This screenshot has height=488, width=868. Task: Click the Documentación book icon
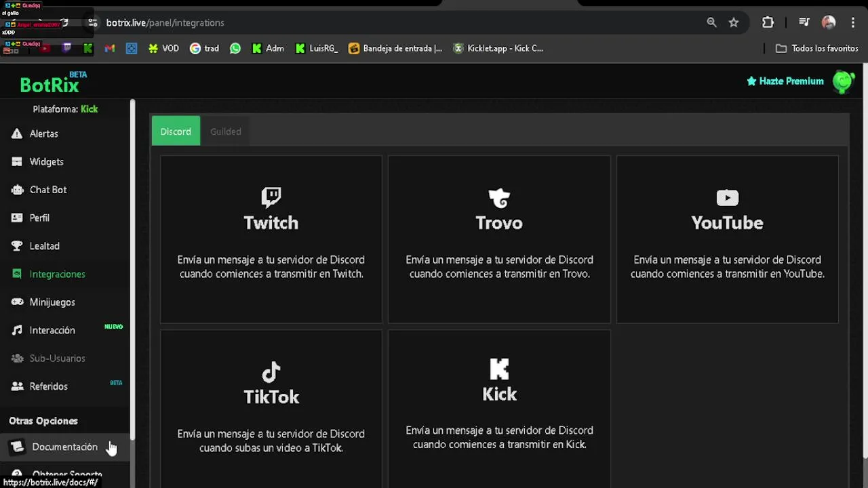click(18, 447)
